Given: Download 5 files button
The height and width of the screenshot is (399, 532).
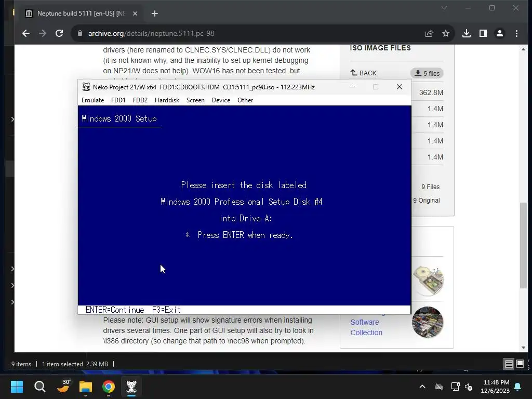Looking at the screenshot, I should 427,73.
